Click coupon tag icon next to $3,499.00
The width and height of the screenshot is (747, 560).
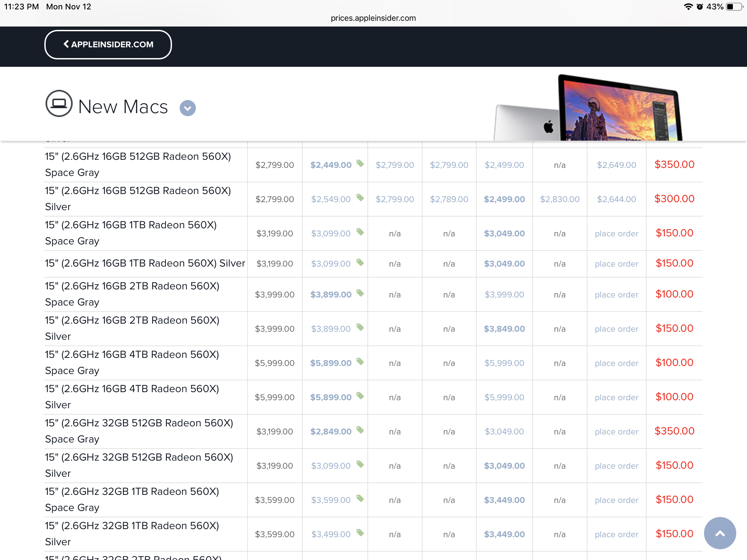[360, 533]
